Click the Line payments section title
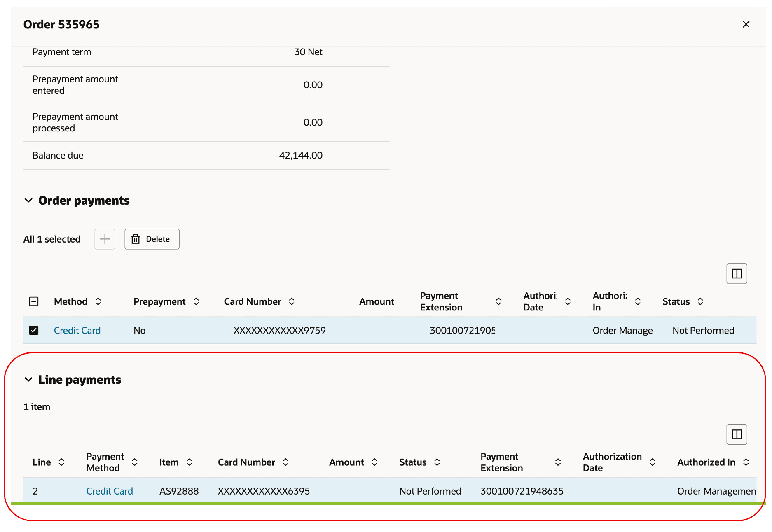This screenshot has width=772, height=532. pyautogui.click(x=80, y=380)
